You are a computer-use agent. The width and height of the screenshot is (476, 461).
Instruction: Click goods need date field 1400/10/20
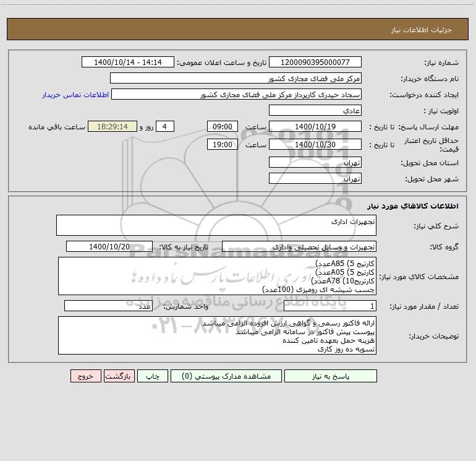pos(109,246)
